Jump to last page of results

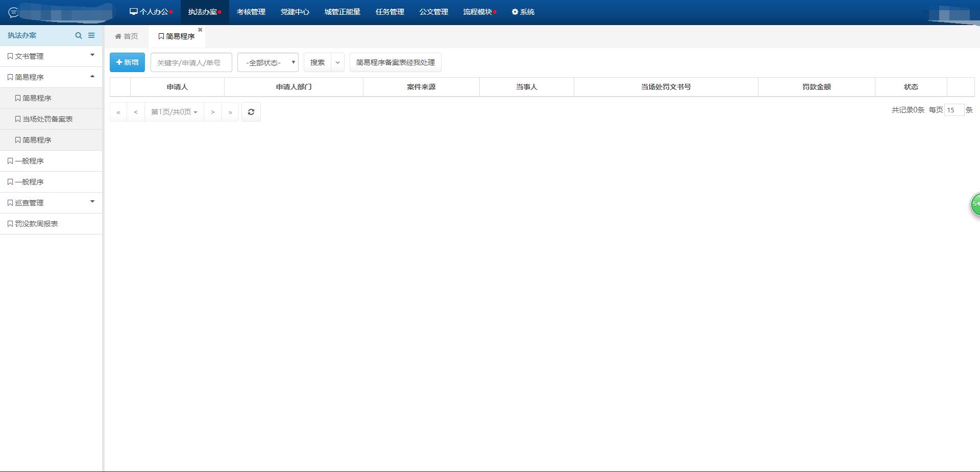click(230, 112)
